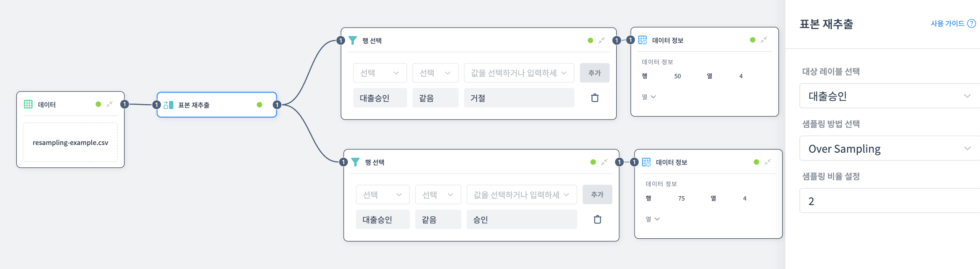
Task: Click the collapse arrows icon on the top 행 선택 node
Action: pyautogui.click(x=601, y=41)
